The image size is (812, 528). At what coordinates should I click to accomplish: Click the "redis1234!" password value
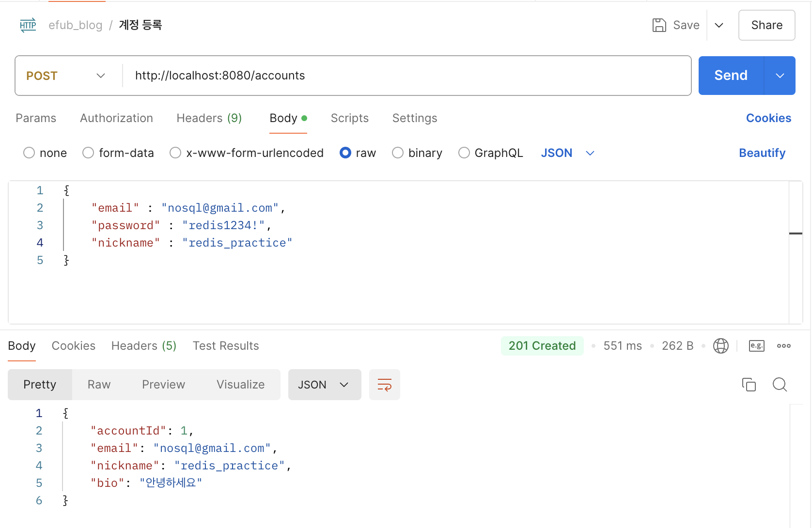(x=223, y=225)
